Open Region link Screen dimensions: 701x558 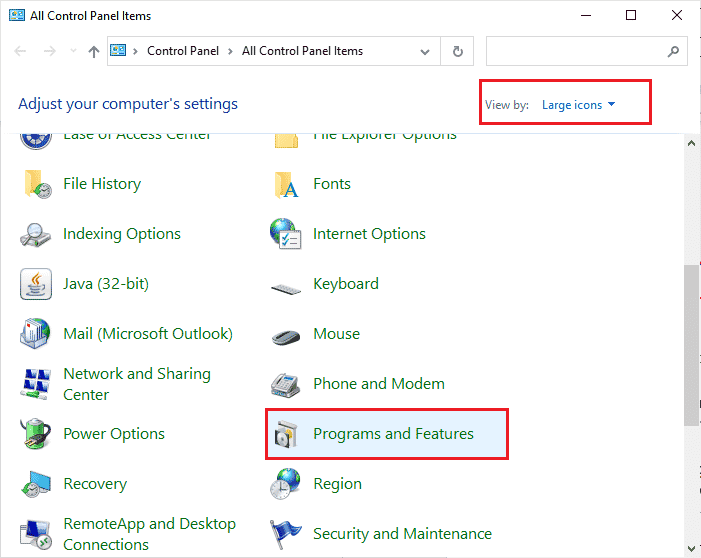(x=338, y=484)
